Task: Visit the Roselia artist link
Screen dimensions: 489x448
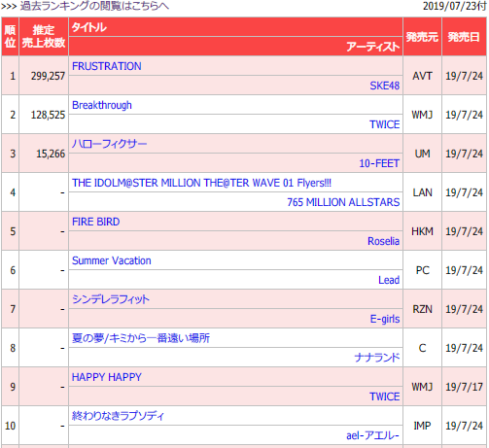Action: click(383, 241)
